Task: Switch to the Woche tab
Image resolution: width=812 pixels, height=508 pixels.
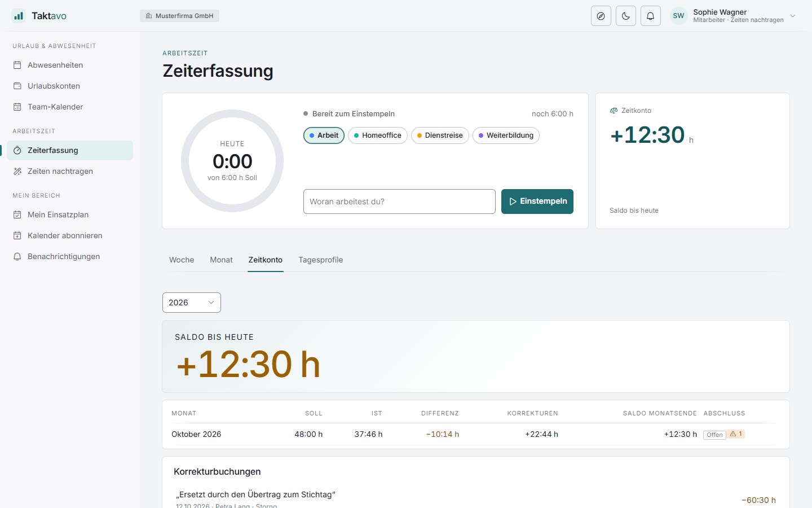Action: pyautogui.click(x=182, y=260)
